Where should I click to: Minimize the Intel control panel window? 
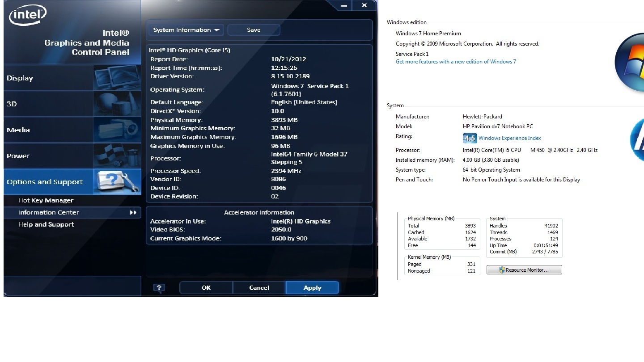[x=344, y=5]
